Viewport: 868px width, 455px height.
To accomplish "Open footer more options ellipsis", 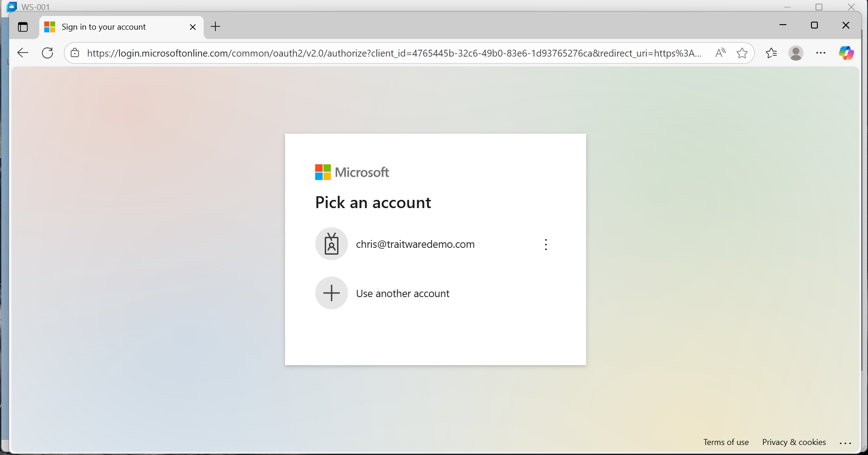I will tap(846, 443).
